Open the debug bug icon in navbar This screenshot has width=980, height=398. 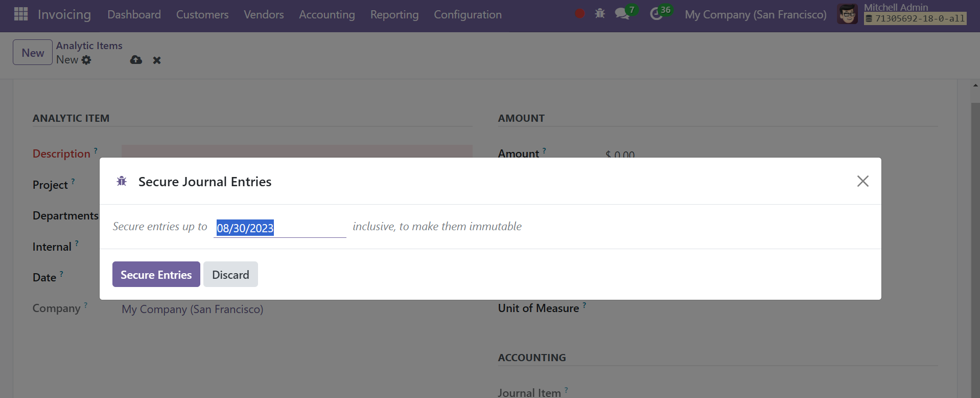click(600, 14)
